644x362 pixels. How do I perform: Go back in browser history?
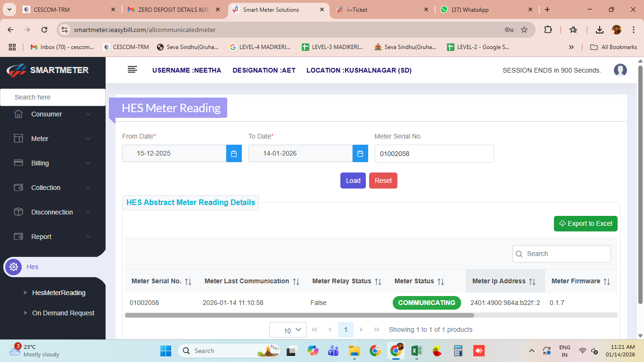(11, 30)
